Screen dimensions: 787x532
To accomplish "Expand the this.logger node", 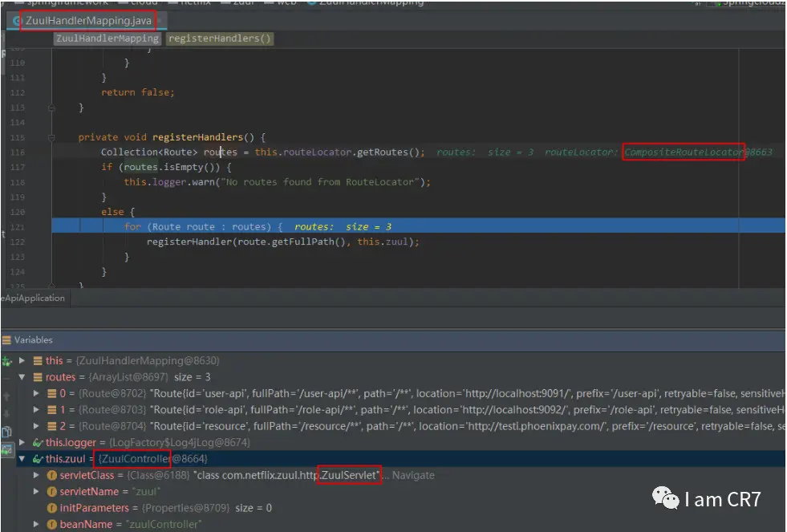I will 22,442.
